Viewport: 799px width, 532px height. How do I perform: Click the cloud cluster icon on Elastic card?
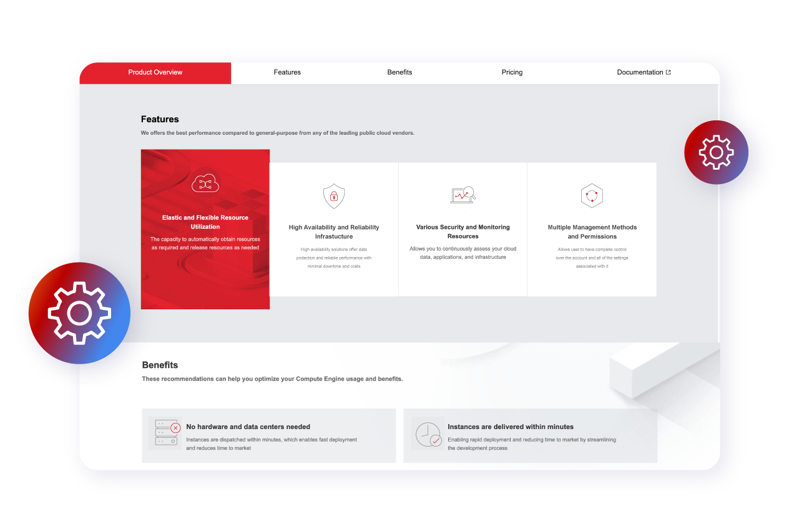click(205, 183)
